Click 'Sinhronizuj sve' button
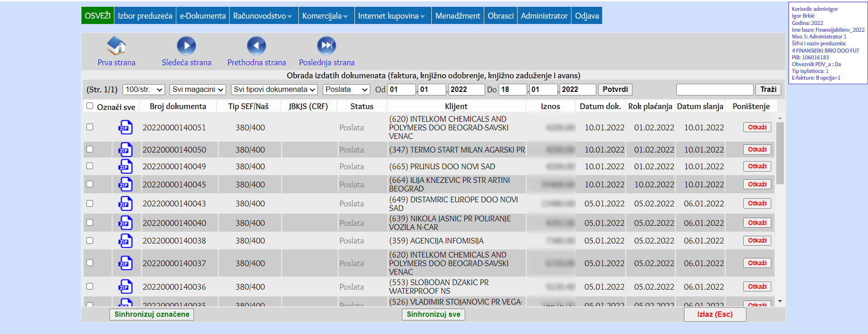868x334 pixels. 434,315
